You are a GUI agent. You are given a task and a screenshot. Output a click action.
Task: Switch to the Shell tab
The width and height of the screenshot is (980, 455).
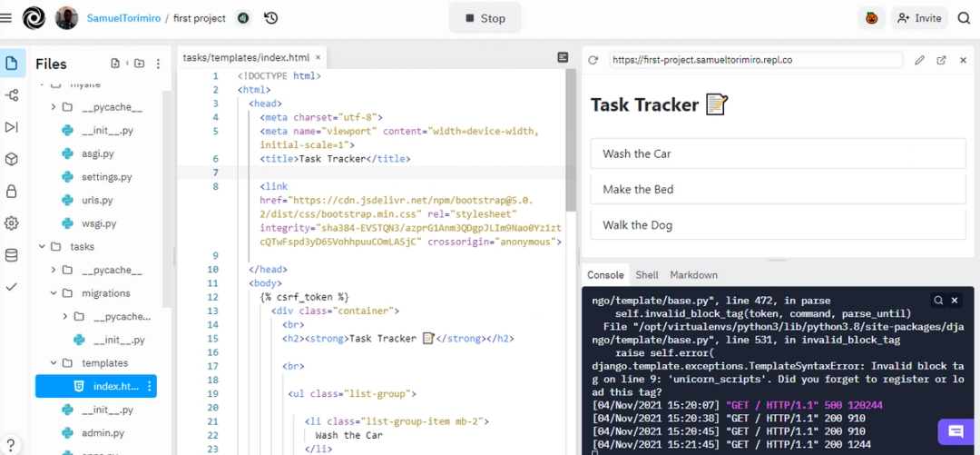point(647,275)
